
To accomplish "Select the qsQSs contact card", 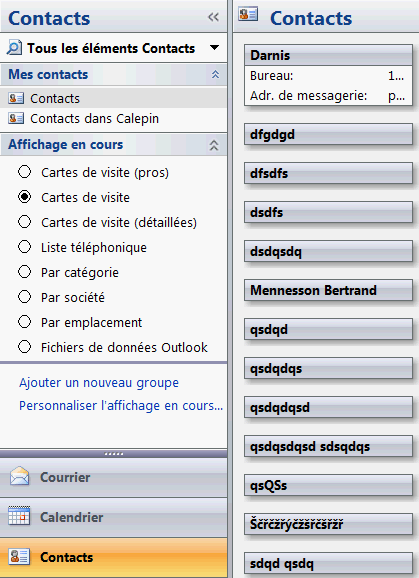I will (328, 485).
